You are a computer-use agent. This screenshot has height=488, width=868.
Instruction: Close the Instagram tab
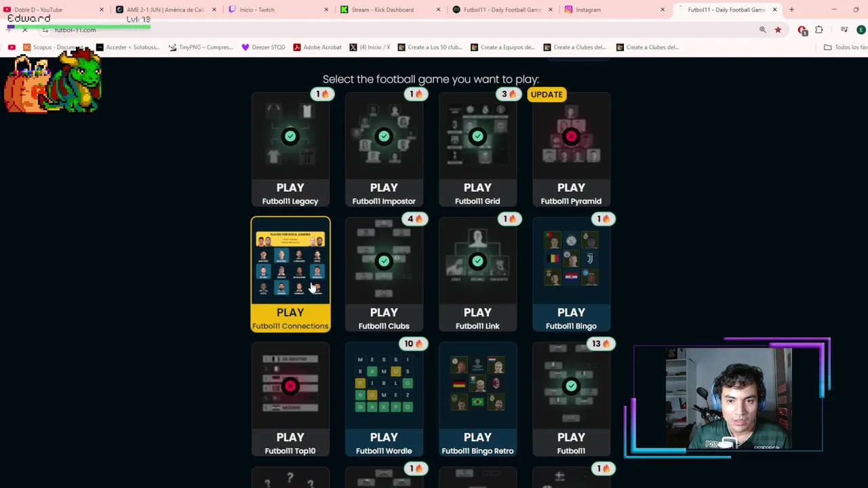pyautogui.click(x=663, y=9)
